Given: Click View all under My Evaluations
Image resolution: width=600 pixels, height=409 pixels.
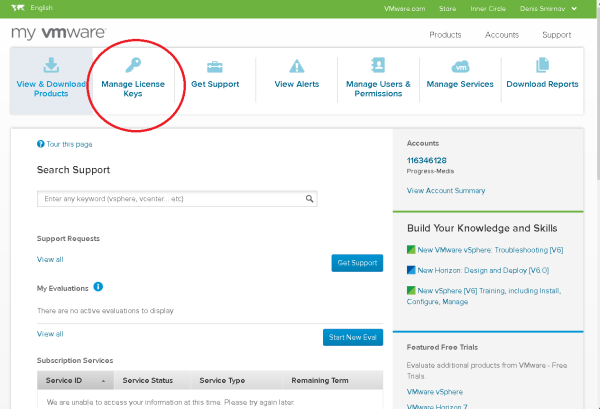Looking at the screenshot, I should pos(50,334).
